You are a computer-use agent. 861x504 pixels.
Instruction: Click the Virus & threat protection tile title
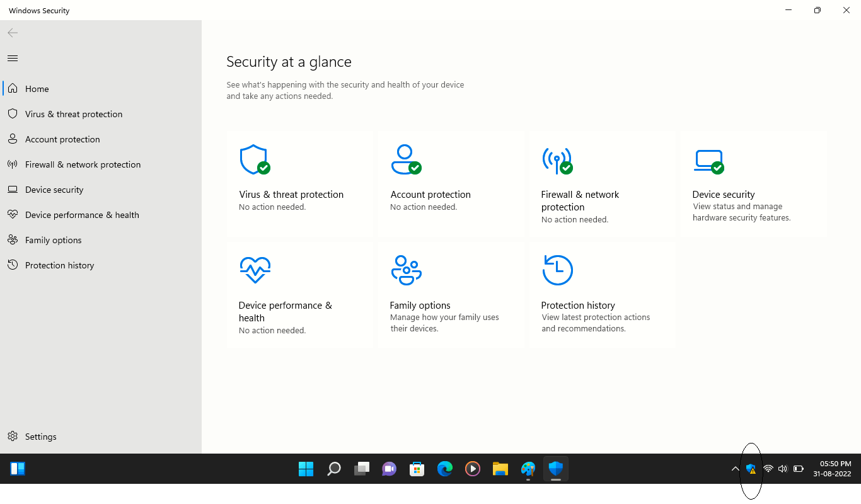[291, 195]
